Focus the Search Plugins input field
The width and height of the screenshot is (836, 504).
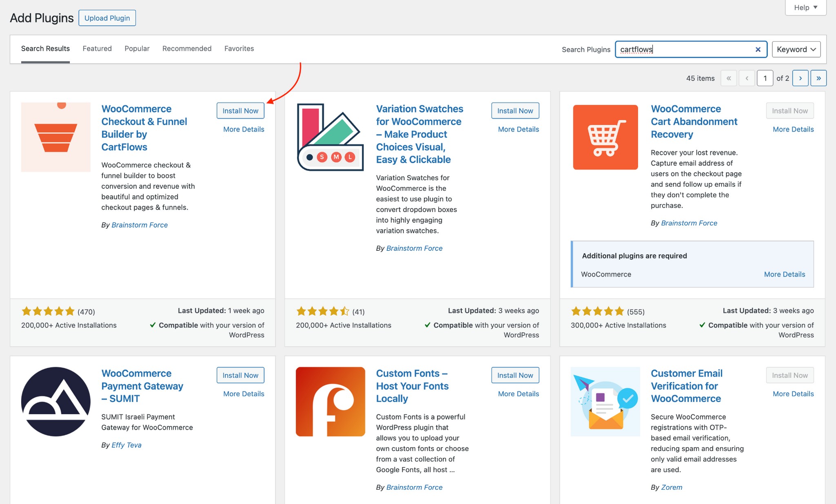[x=691, y=49]
